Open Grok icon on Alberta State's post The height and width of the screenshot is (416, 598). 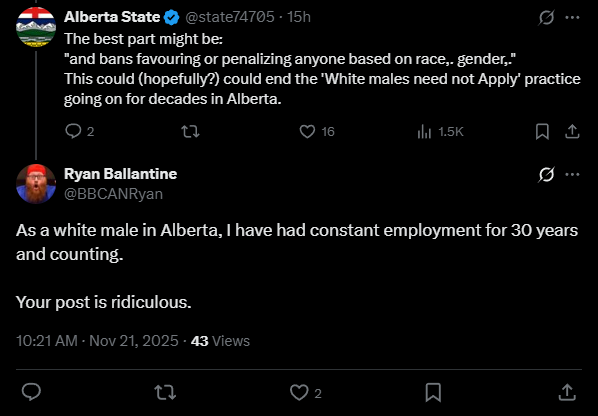(546, 18)
